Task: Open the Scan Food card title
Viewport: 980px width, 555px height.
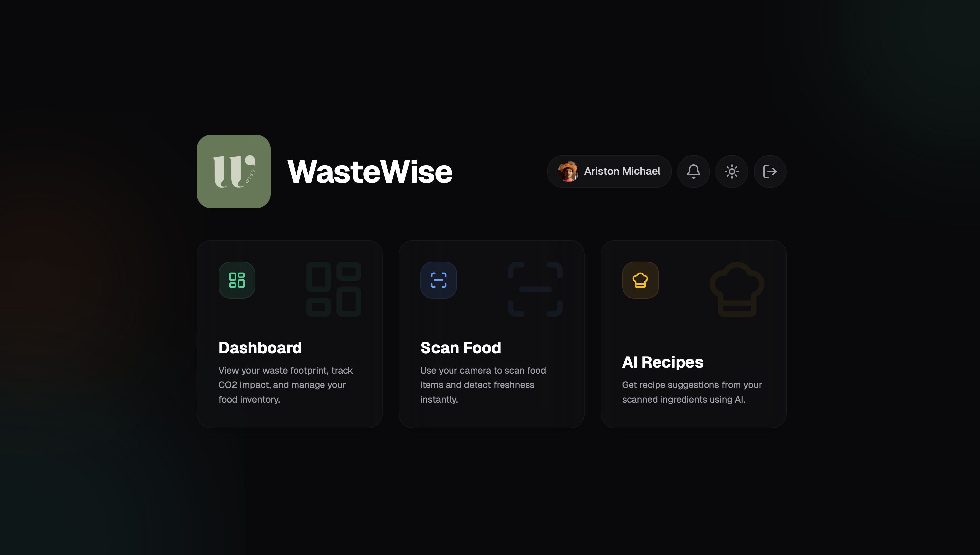Action: [x=460, y=347]
